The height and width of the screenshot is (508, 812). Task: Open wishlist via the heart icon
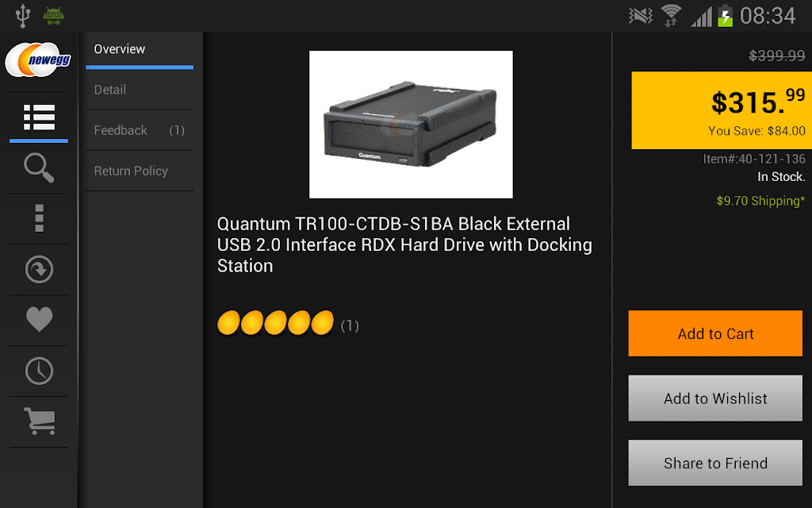tap(39, 319)
